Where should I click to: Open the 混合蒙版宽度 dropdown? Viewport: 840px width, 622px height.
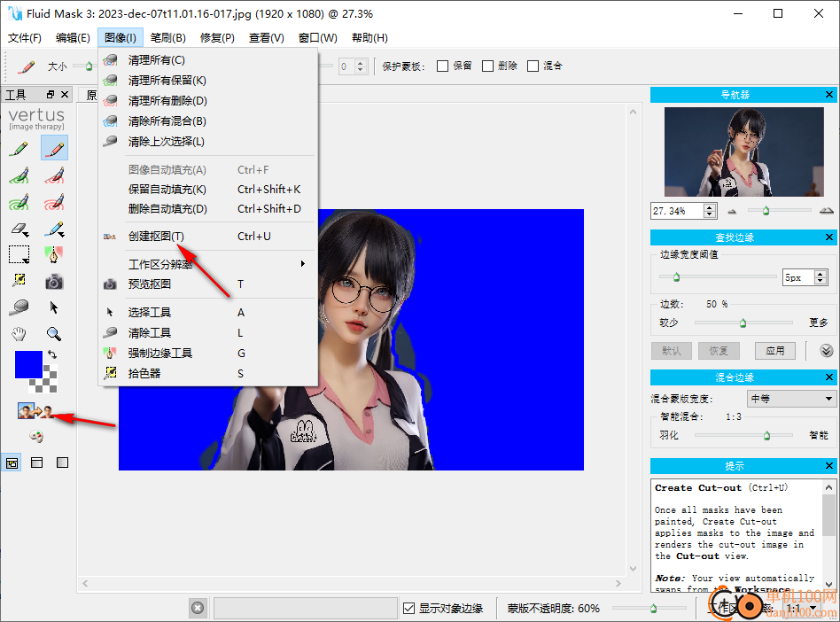click(x=790, y=399)
